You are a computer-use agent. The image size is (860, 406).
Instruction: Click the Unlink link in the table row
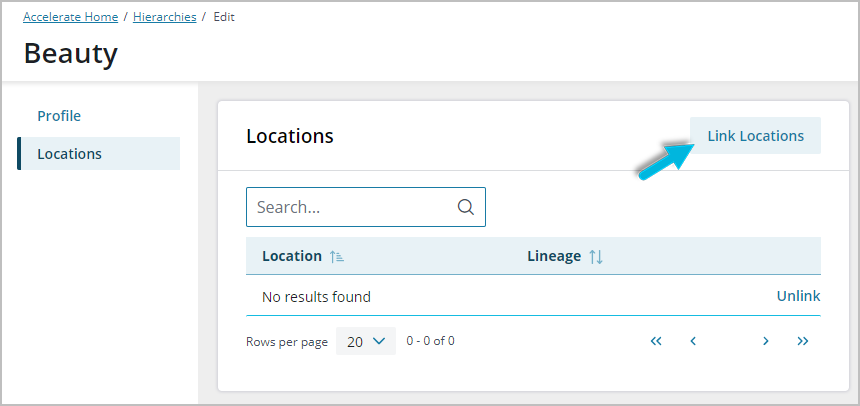798,296
